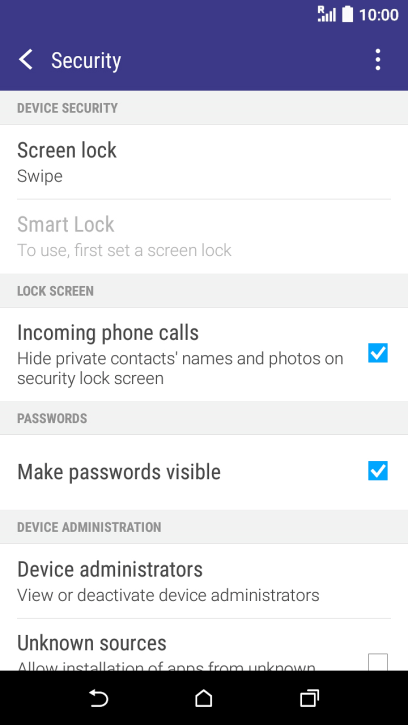This screenshot has height=725, width=408.
Task: Open the three-dot overflow menu
Action: point(378,60)
